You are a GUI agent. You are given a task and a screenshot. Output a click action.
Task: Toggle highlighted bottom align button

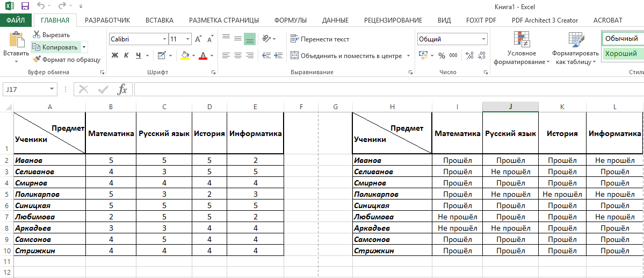tap(250, 39)
